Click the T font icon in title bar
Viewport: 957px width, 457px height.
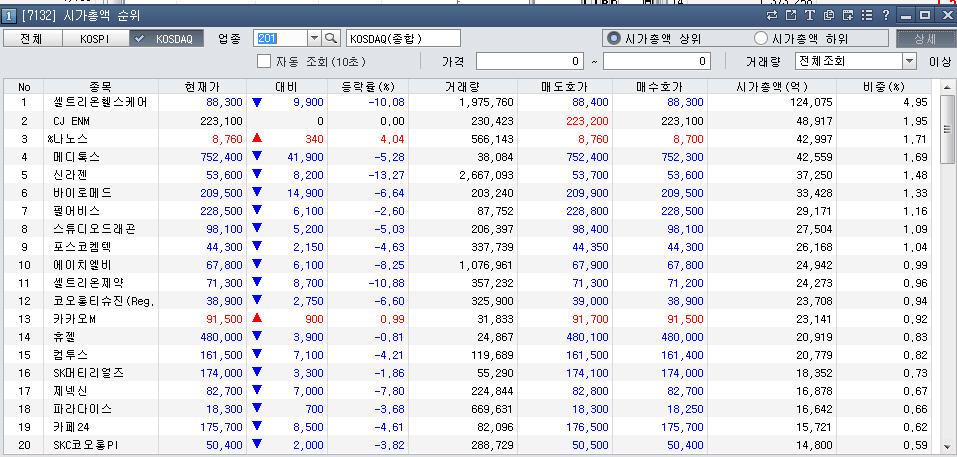809,15
